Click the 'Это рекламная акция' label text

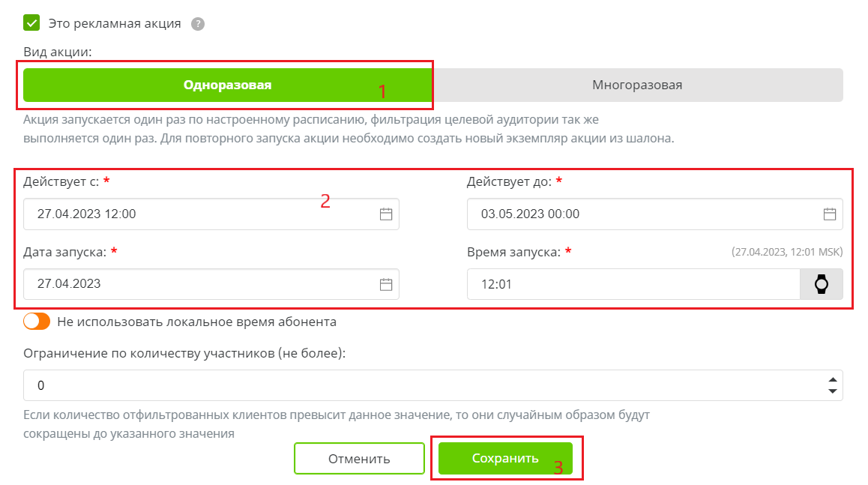coord(115,23)
